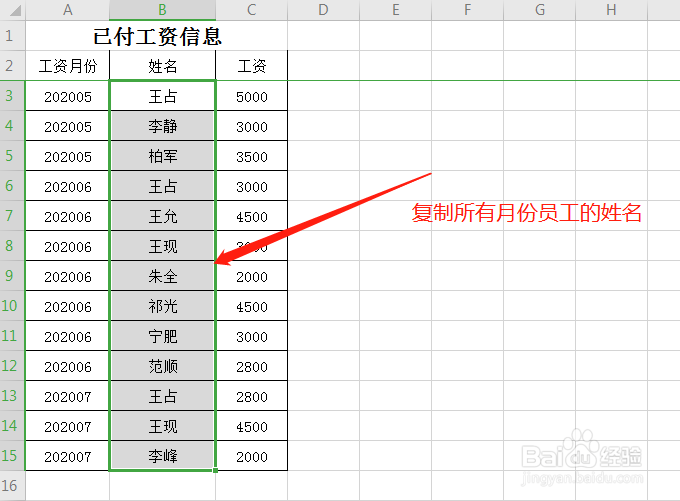This screenshot has width=680, height=501.
Task: Click salary cell 2800 in row 13
Action: point(252,396)
